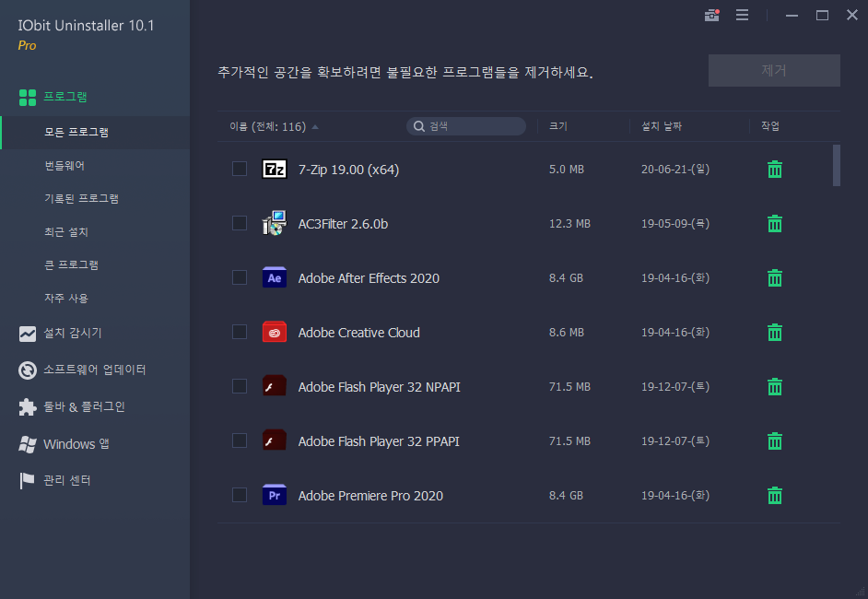The image size is (868, 599).
Task: Click the 설치 감시기 chart icon
Action: click(27, 334)
